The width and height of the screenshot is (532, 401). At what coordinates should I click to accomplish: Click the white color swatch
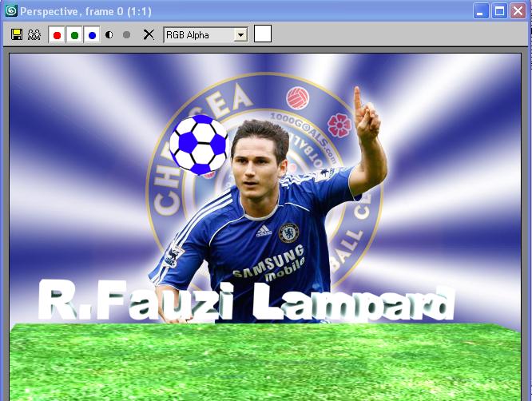(x=263, y=34)
